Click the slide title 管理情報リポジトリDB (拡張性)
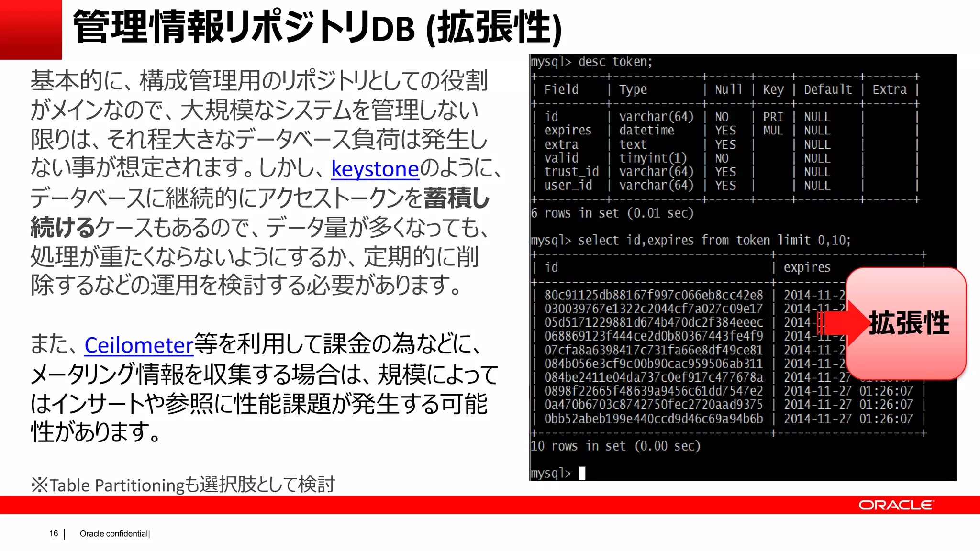This screenshot has height=551, width=980. tap(318, 28)
